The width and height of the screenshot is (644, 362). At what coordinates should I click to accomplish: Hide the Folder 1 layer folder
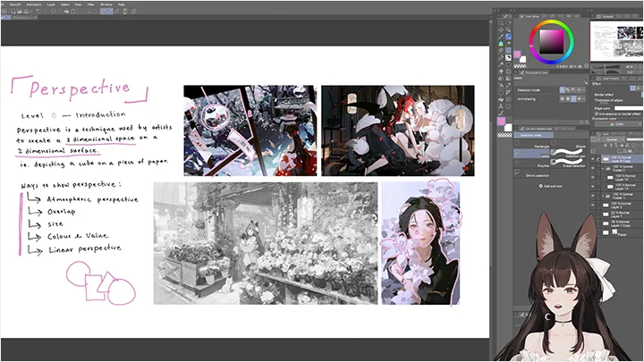(x=593, y=196)
